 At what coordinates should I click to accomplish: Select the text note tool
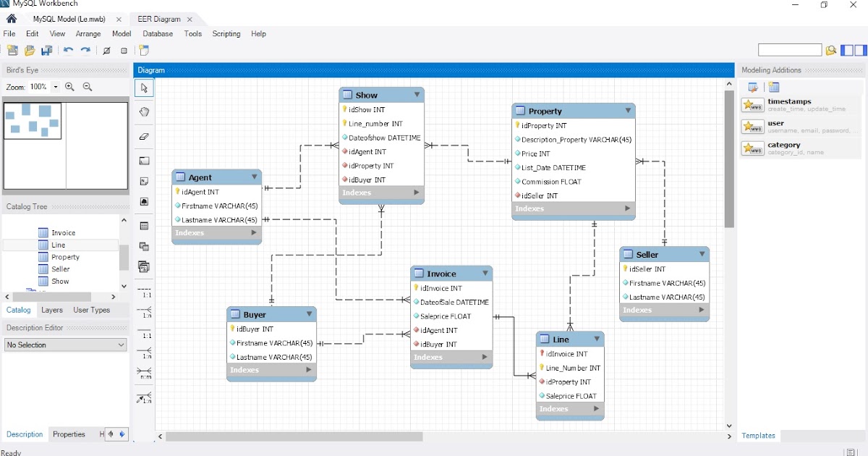[x=144, y=181]
